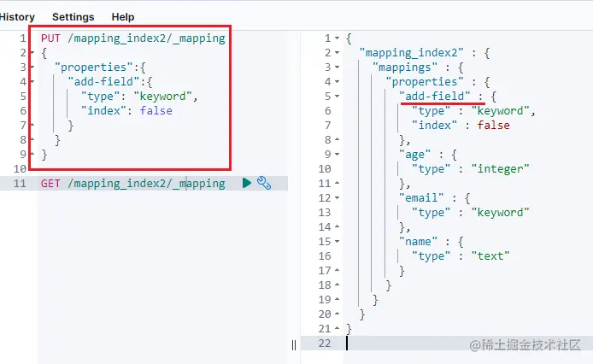Run the GET mapping_index2 request
The image size is (593, 364).
[247, 183]
